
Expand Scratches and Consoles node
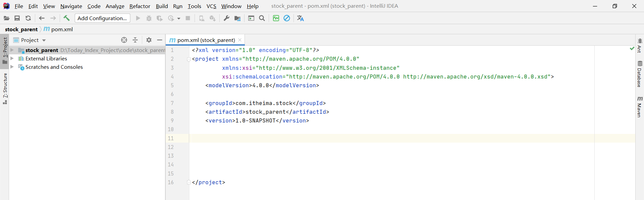[12, 67]
